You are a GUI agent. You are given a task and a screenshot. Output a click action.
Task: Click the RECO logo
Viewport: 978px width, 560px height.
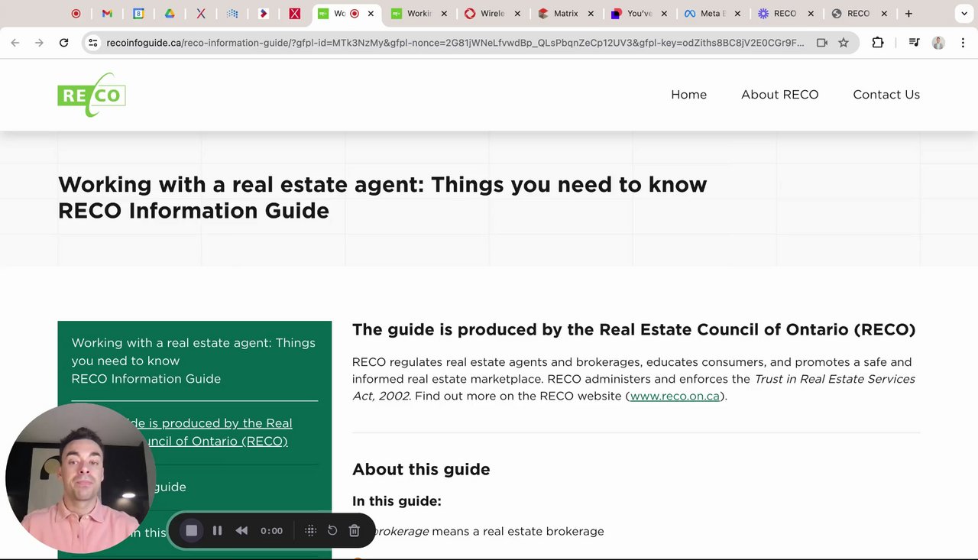[92, 95]
